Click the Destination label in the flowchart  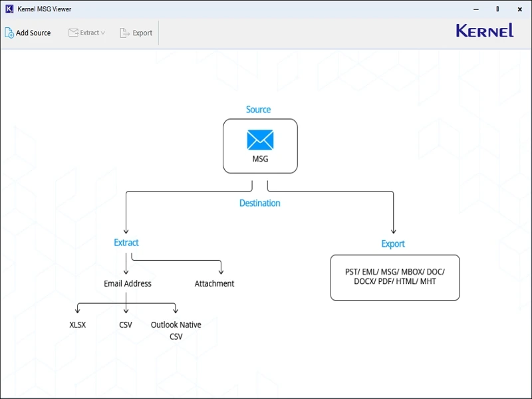[x=259, y=203]
